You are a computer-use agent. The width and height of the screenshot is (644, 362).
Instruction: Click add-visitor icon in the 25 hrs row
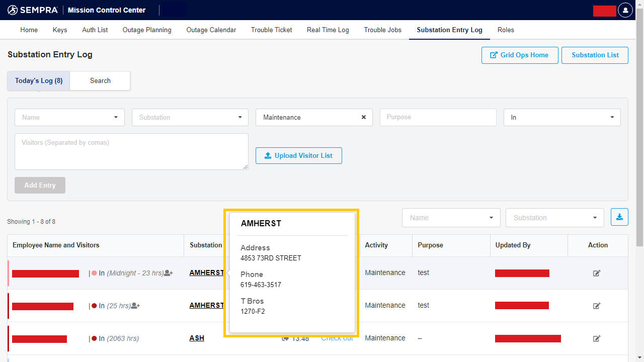tap(135, 306)
